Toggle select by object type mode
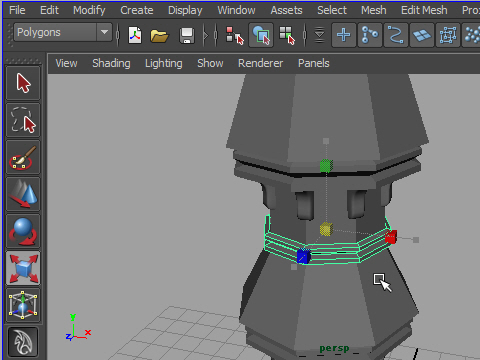This screenshot has width=480, height=360. tap(261, 35)
